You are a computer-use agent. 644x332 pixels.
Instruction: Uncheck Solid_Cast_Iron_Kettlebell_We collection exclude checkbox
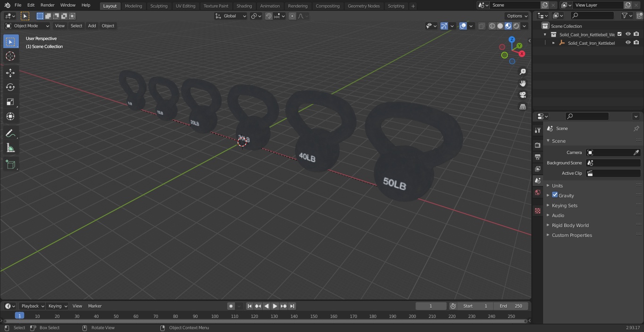click(x=619, y=34)
